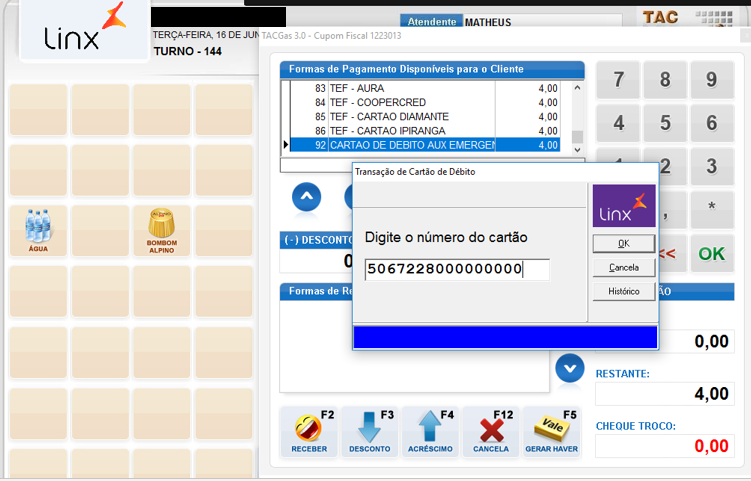Click the blue status bar in dialog
The image size is (751, 481).
coord(505,337)
